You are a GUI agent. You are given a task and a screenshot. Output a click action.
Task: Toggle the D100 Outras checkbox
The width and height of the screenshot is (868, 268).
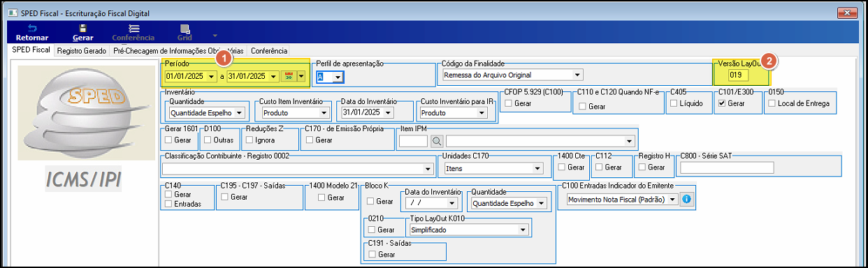[x=208, y=140]
